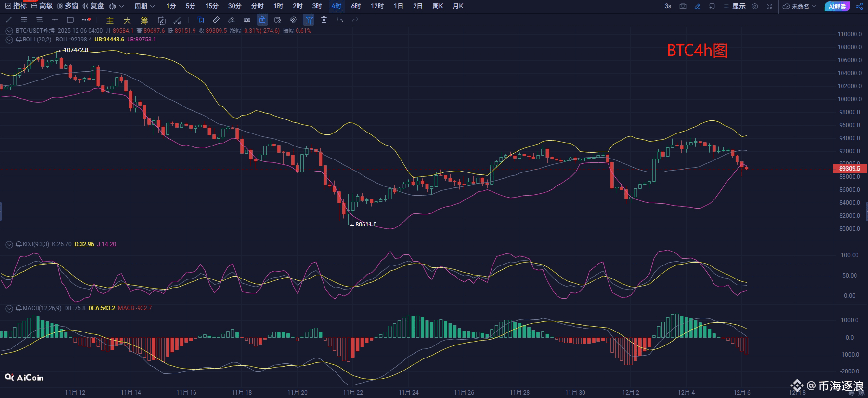
Task: Toggle the lock drawings button
Action: tap(262, 20)
